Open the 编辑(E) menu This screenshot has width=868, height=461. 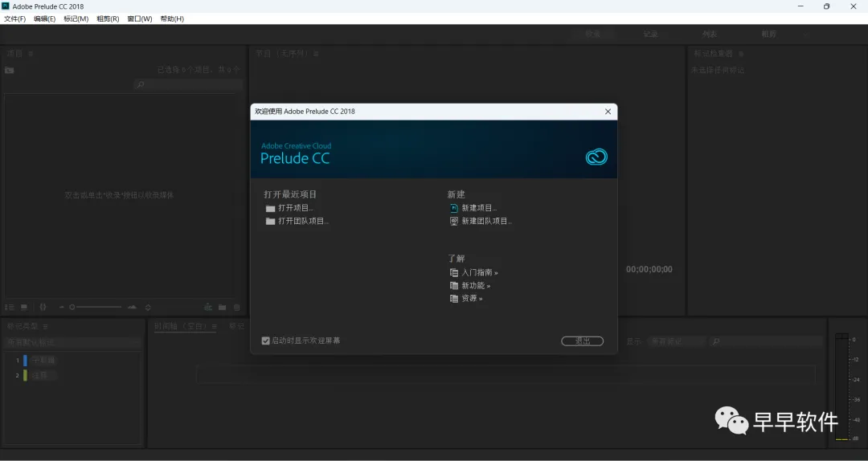44,18
